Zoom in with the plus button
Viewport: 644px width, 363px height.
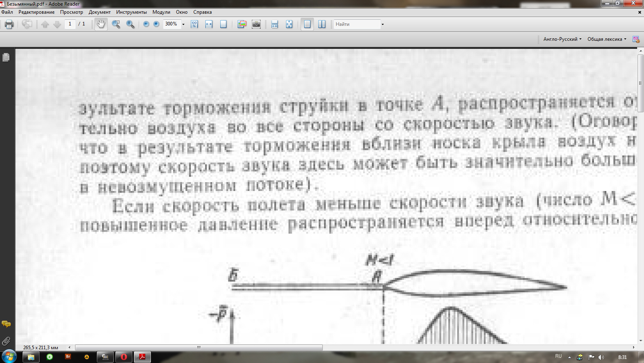pos(156,24)
